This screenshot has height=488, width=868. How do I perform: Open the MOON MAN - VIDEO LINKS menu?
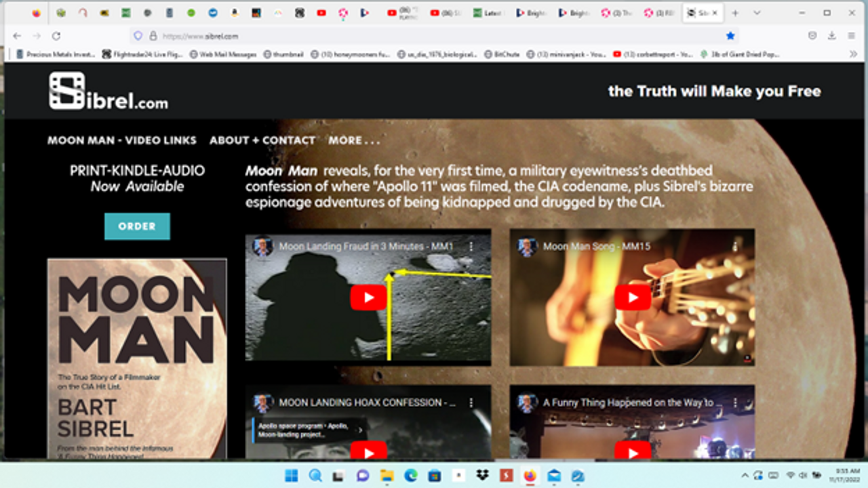pyautogui.click(x=122, y=140)
